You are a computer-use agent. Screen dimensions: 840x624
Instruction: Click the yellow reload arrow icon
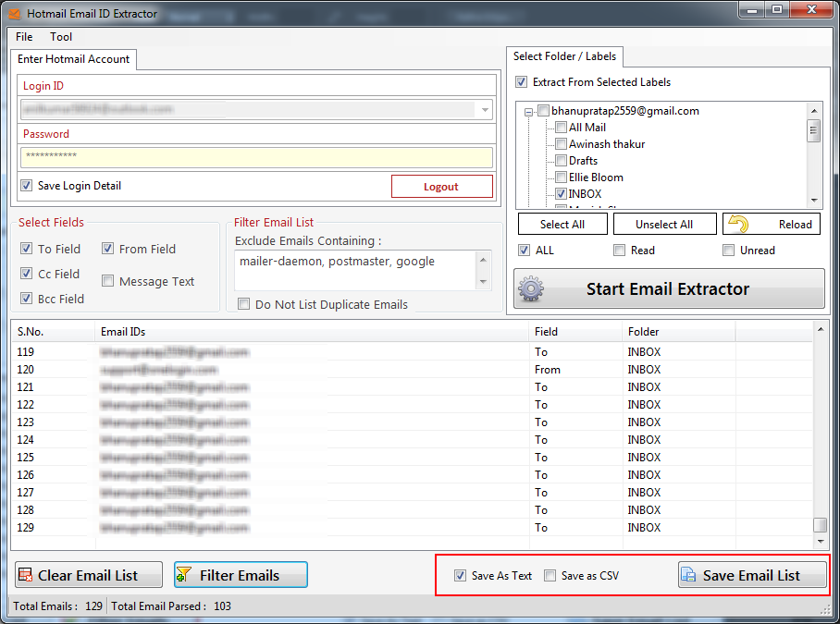tap(739, 224)
